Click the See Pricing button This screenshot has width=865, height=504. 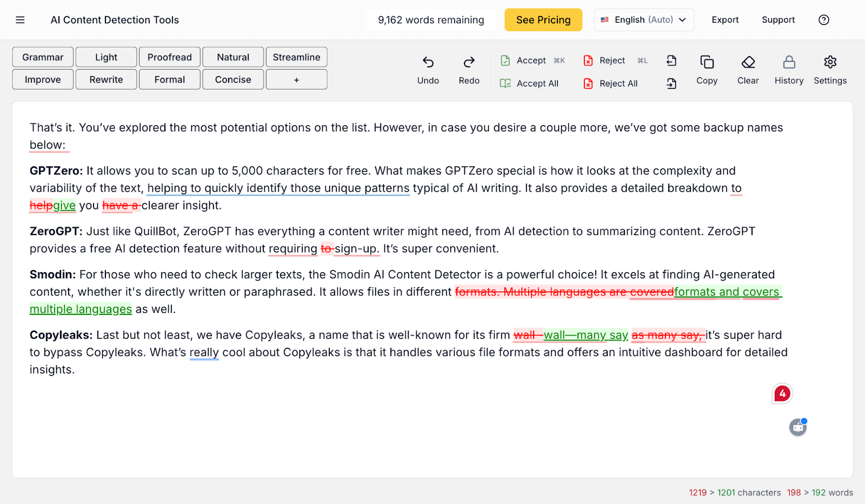pos(543,20)
